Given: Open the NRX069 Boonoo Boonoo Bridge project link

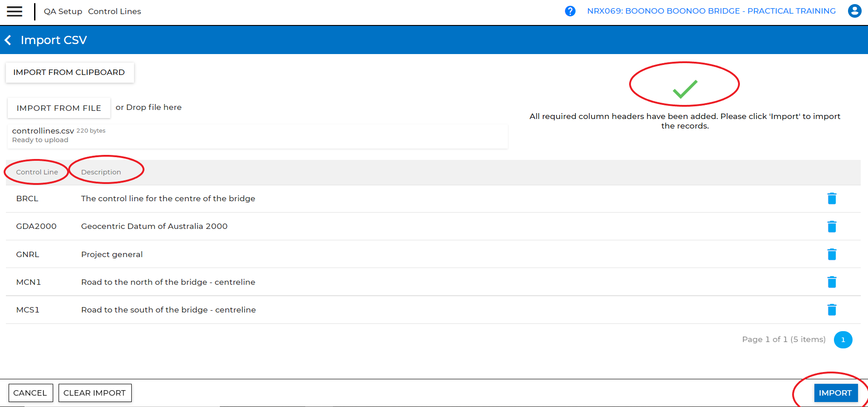Looking at the screenshot, I should [x=711, y=11].
